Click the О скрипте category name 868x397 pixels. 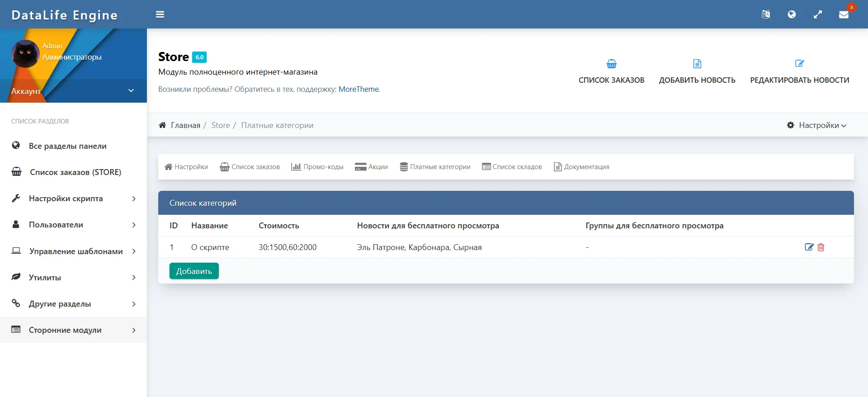[210, 247]
